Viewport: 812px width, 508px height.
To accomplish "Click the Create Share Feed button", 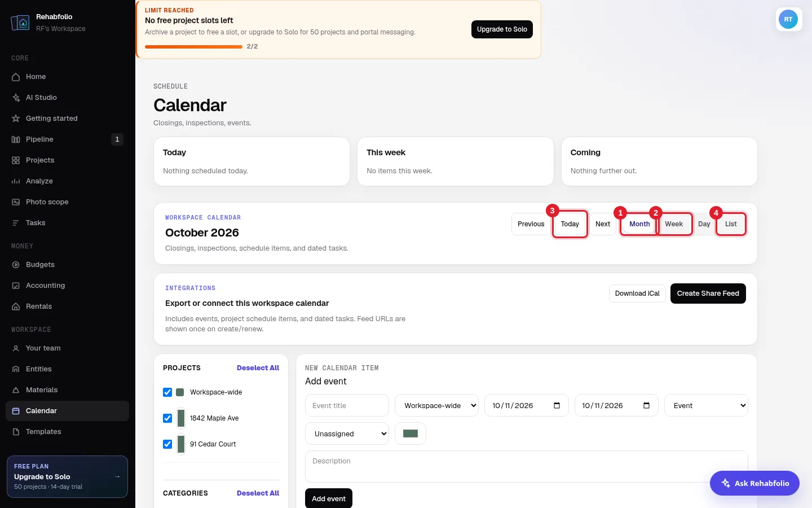I will coord(708,294).
